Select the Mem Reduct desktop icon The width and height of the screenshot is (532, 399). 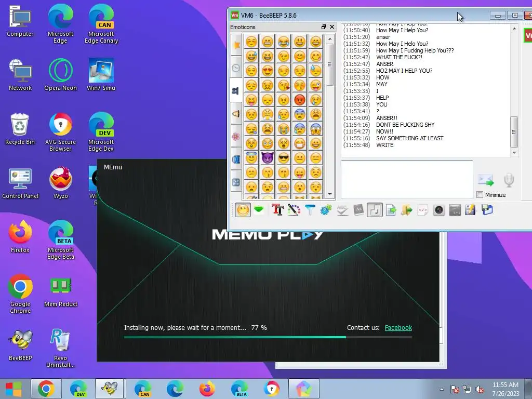click(60, 291)
